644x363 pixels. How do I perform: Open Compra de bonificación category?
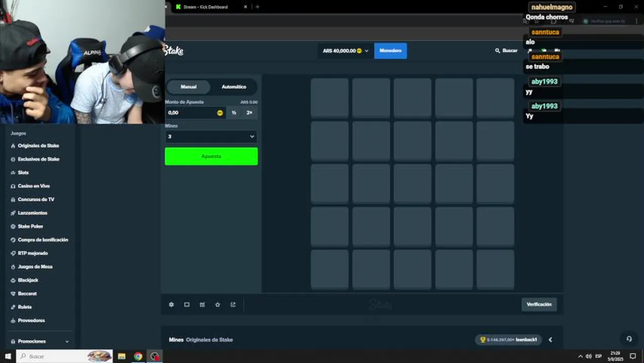click(x=43, y=240)
